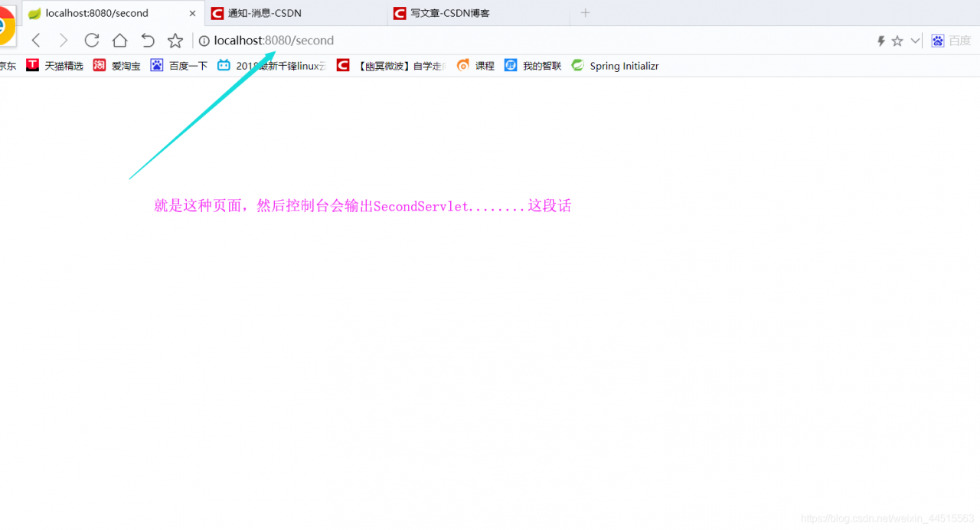
Task: Focus the 百度 search box
Action: click(x=960, y=41)
